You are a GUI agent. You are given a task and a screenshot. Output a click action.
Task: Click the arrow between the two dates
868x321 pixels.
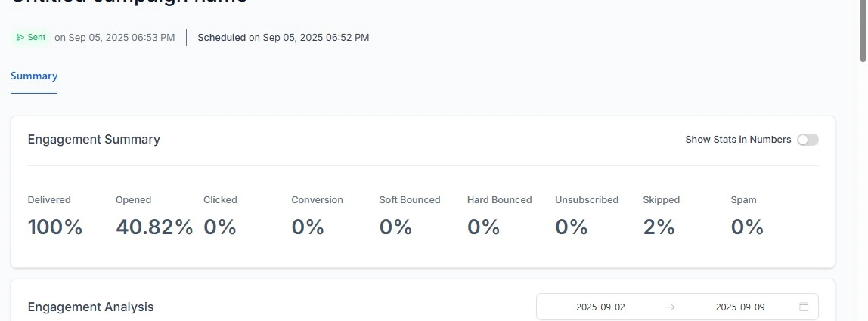(671, 307)
